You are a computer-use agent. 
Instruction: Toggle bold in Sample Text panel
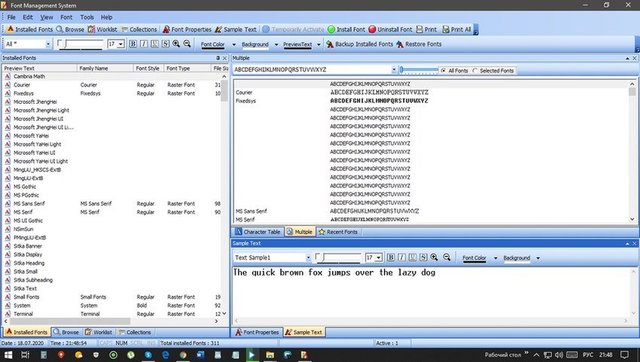coord(391,257)
